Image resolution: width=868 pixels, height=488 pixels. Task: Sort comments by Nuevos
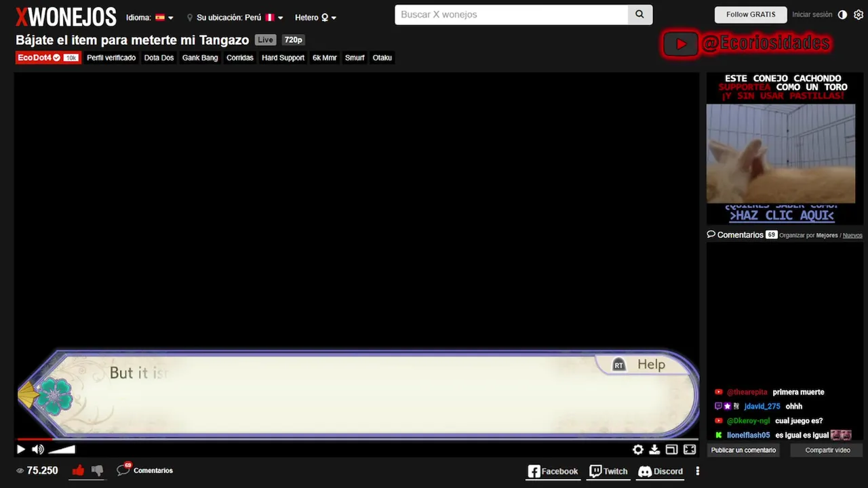852,235
